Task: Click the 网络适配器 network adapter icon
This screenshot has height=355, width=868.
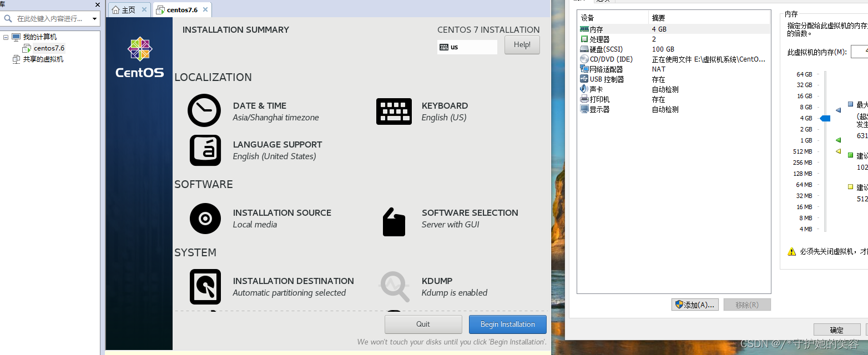Action: point(584,69)
